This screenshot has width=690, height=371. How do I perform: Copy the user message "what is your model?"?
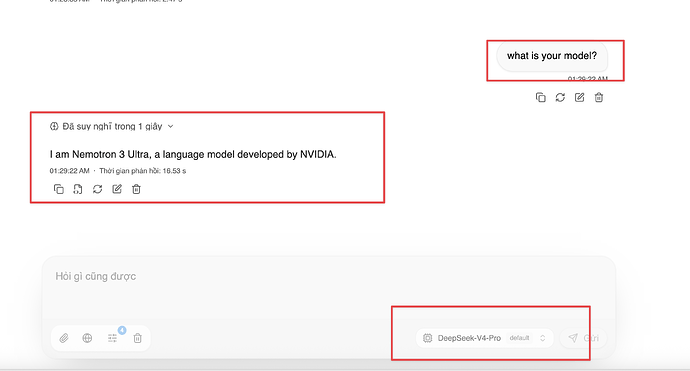pyautogui.click(x=540, y=97)
